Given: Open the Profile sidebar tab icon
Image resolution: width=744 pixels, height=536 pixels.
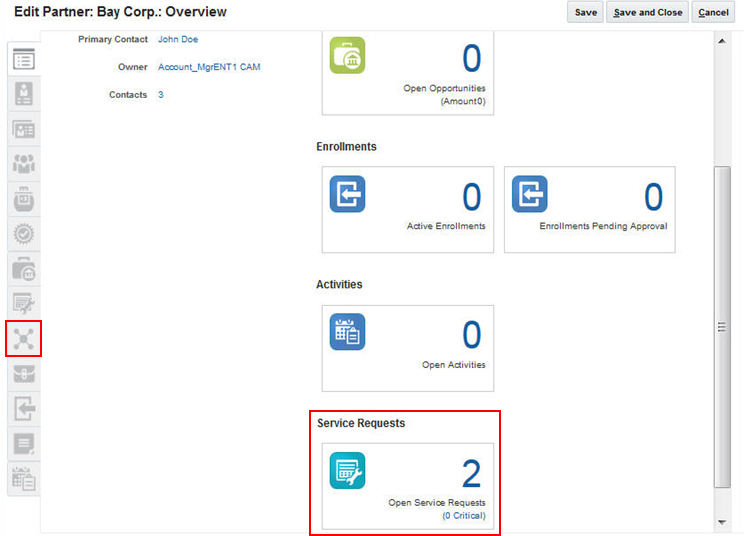Looking at the screenshot, I should [24, 93].
